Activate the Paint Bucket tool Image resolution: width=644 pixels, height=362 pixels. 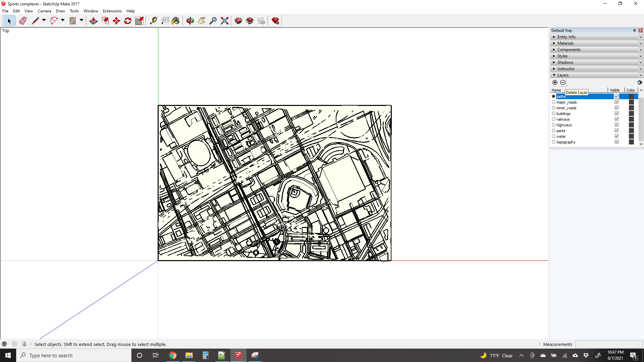175,21
